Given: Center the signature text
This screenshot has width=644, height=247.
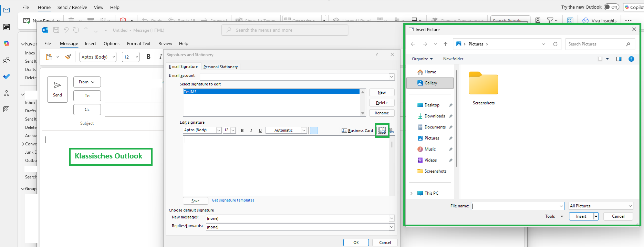Looking at the screenshot, I should coord(323,130).
